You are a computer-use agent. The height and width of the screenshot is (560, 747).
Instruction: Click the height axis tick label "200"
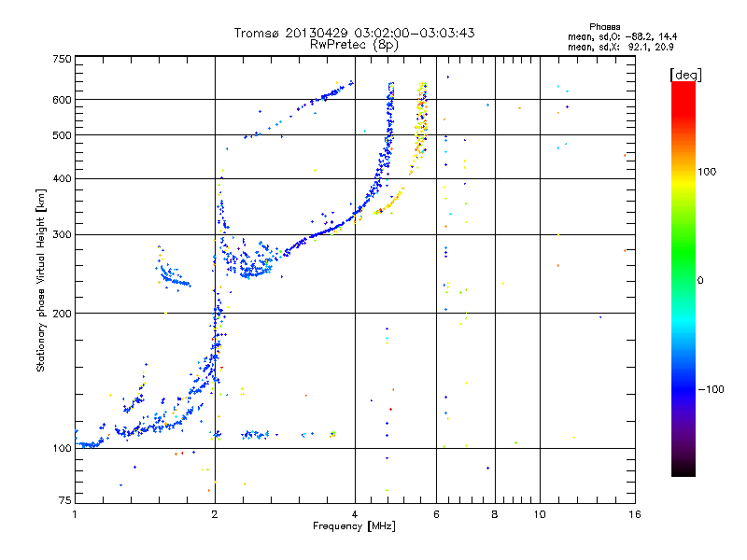[62, 314]
